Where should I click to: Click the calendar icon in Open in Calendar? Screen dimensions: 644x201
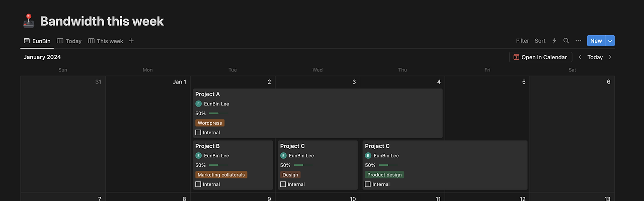[x=516, y=57]
